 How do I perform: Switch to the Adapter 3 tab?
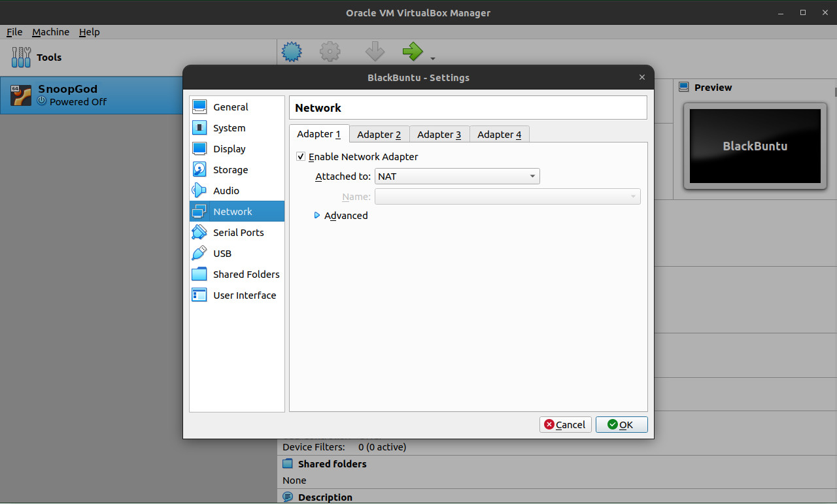[439, 135]
